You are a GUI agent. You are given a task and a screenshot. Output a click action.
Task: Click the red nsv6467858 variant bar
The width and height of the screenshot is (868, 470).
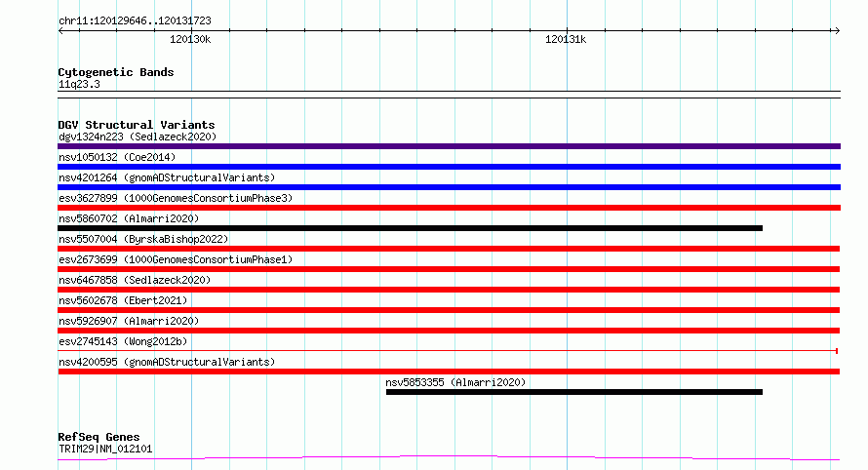(x=449, y=290)
